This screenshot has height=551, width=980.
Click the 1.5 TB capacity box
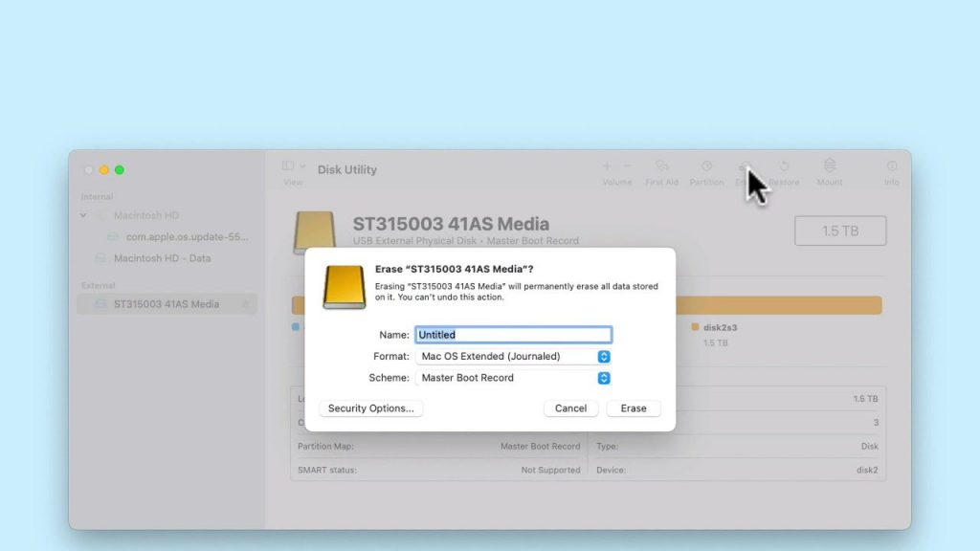[840, 231]
